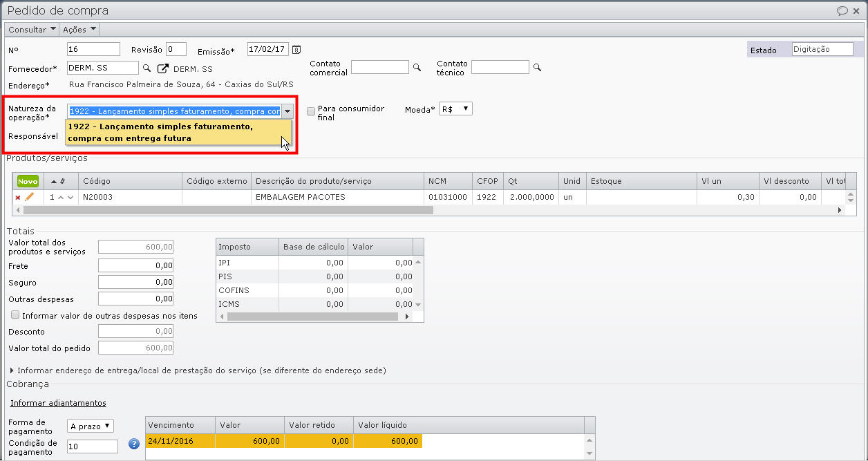The image size is (868, 461).
Task: Search Contato técnico with magnifier icon
Action: [537, 68]
